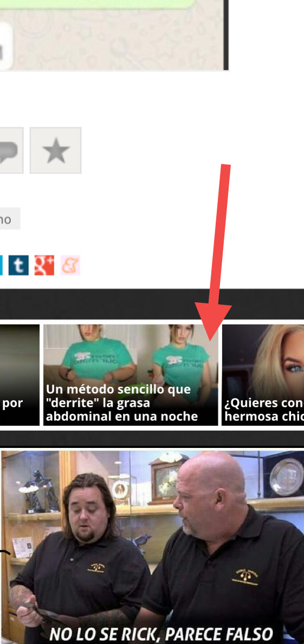Screen dimensions: 304x644
Task: Open the blonde woman ad thumbnail
Action: [263, 375]
